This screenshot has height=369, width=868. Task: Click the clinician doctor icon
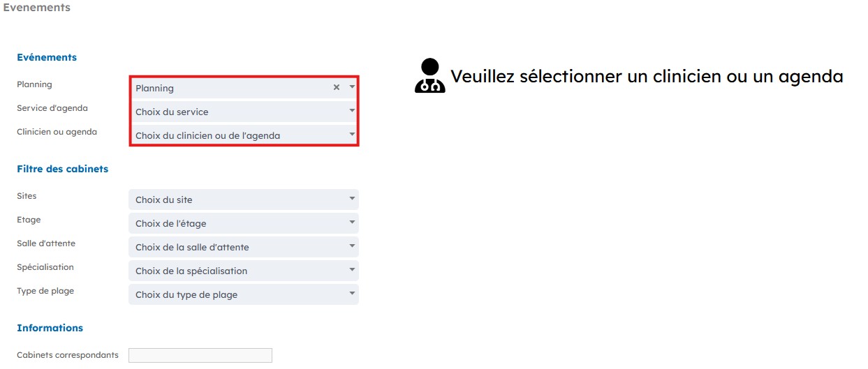pyautogui.click(x=429, y=76)
